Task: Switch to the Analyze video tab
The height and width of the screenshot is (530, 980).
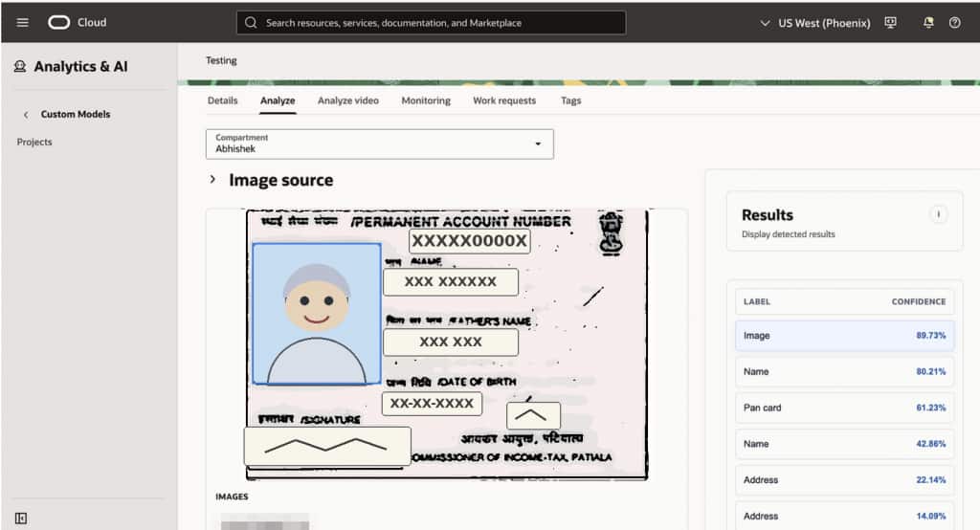Action: point(348,100)
